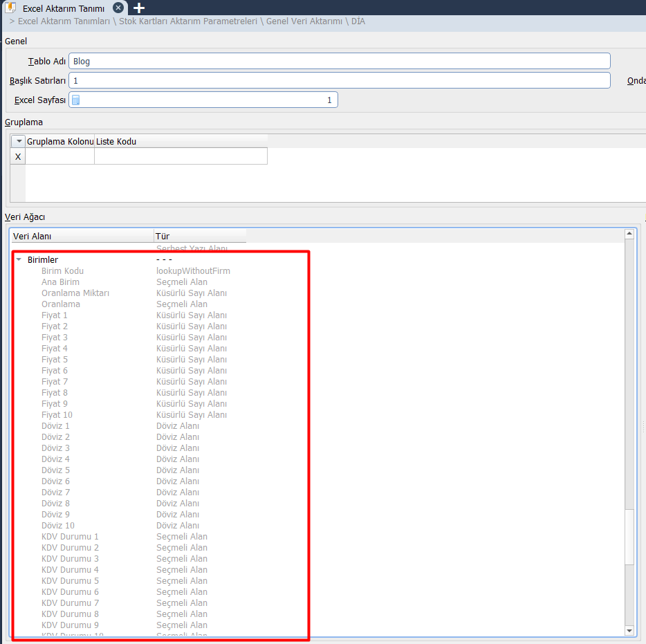
Task: Click the empty Gruplama Kolonu cell
Action: pos(60,157)
